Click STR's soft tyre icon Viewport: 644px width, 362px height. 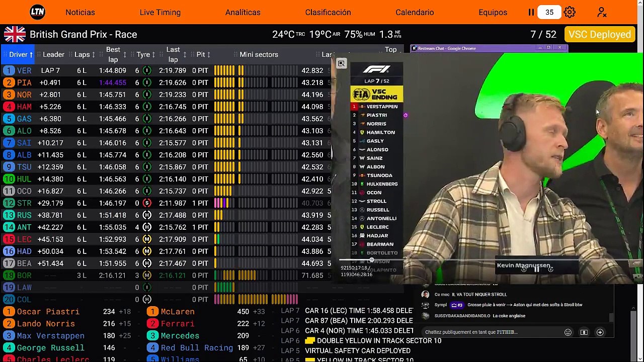(x=147, y=203)
